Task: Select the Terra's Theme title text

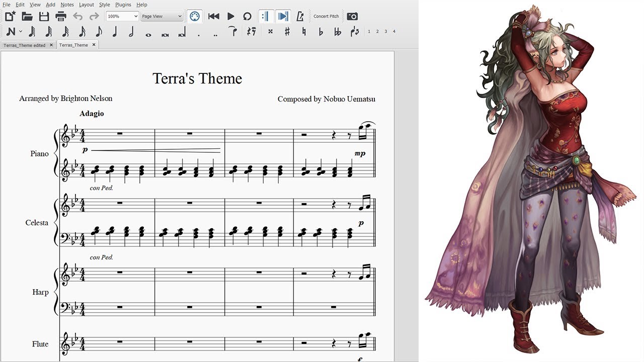Action: 197,78
